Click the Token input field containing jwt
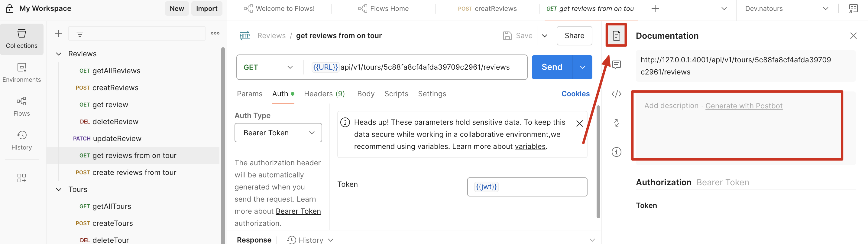Viewport: 868px width, 244px height. [x=527, y=187]
